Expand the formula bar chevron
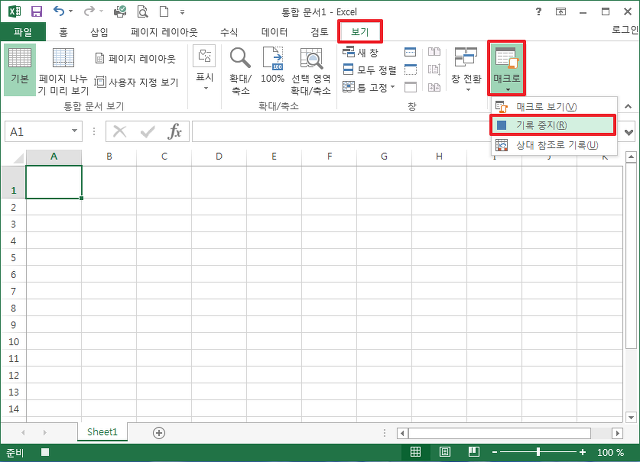The height and width of the screenshot is (462, 640). tap(629, 132)
